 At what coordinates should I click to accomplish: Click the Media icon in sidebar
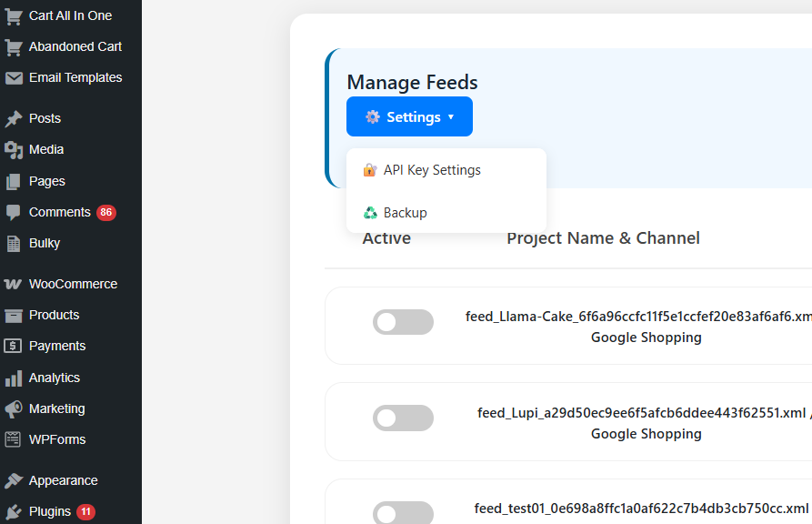14,150
